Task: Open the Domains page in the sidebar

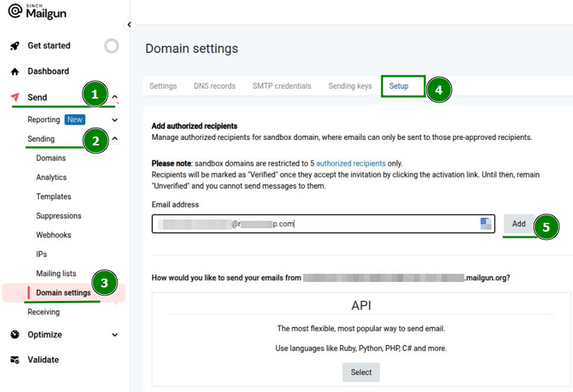Action: (50, 158)
